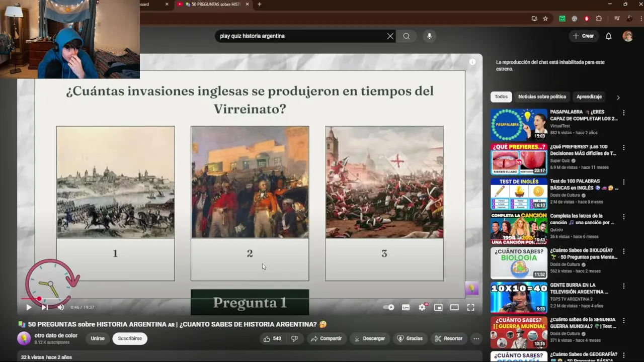Screen dimensions: 644x362
Task: Subscribe with the Suscribirse button
Action: click(130, 339)
